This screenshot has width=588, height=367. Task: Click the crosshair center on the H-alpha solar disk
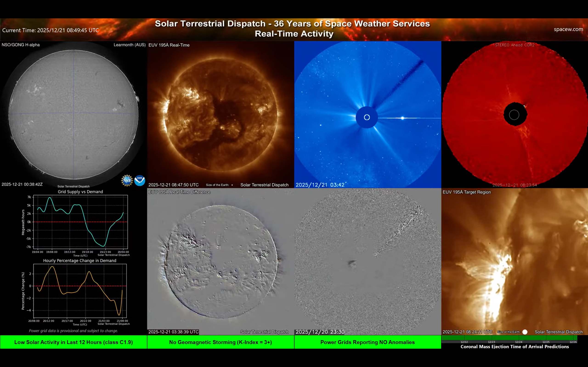(x=74, y=113)
